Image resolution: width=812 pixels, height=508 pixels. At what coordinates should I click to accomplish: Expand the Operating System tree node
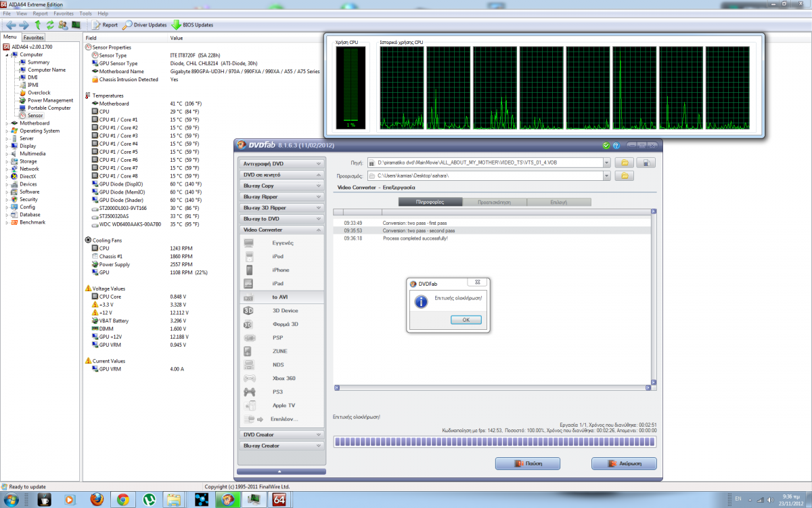7,131
